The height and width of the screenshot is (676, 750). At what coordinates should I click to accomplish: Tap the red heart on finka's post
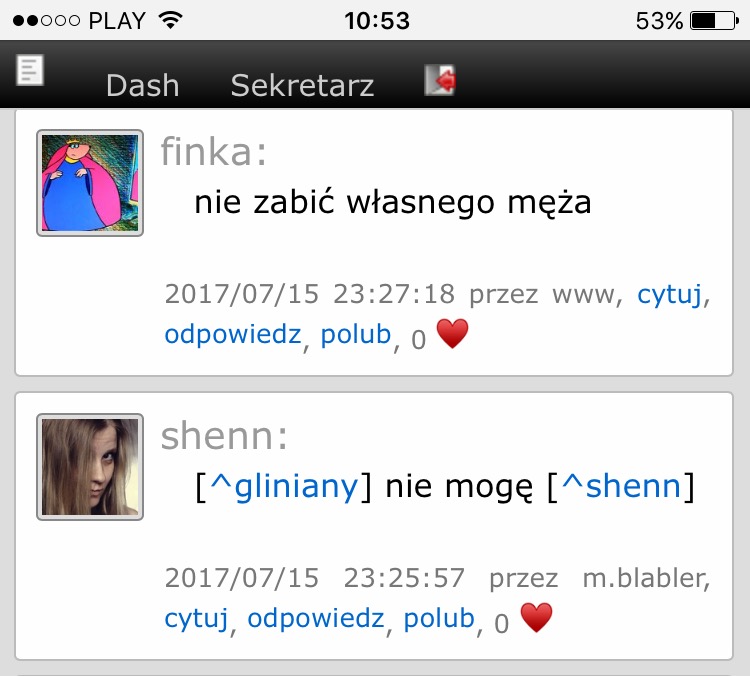(x=452, y=333)
